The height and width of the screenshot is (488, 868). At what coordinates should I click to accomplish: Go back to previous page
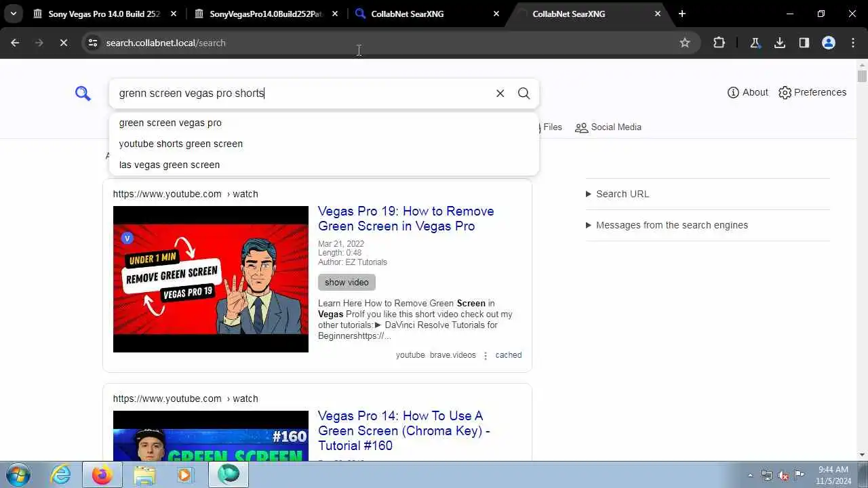click(x=15, y=43)
